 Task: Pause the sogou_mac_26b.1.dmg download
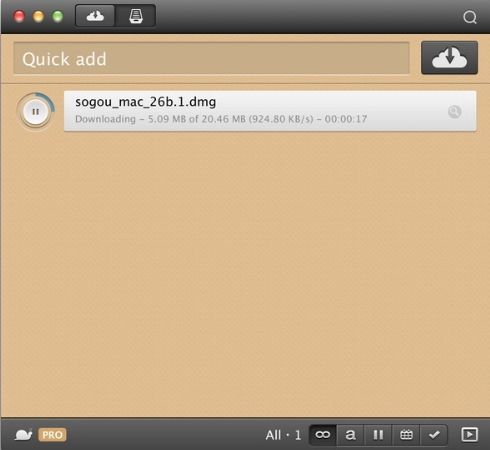(36, 112)
